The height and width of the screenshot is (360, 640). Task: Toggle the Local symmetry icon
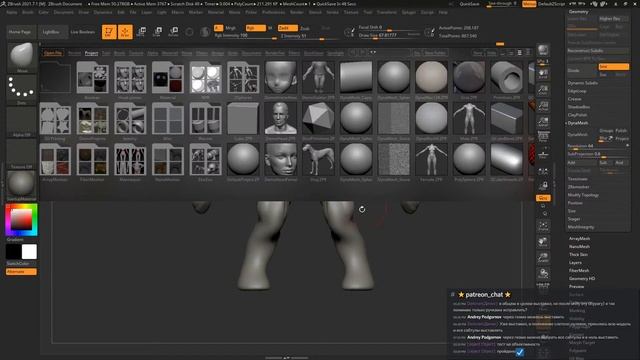[543, 171]
